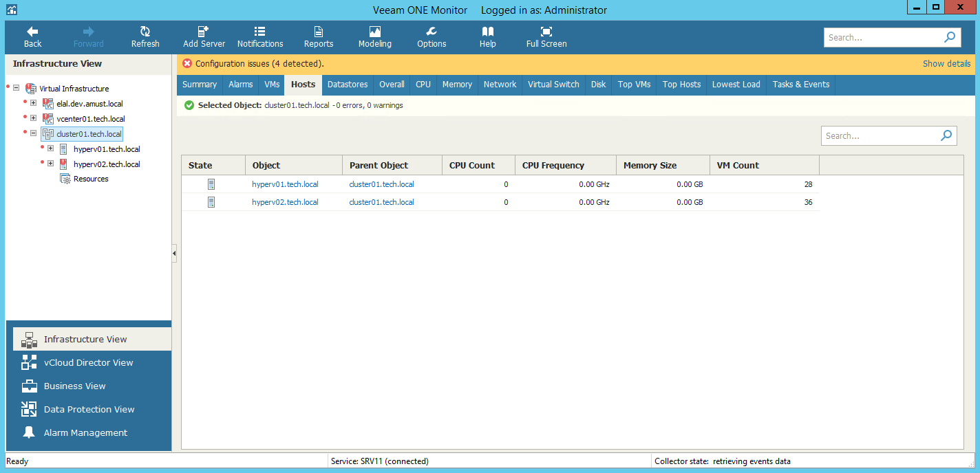Screen dimensions: 980x473
Task: Collapse the left pane with splitter arrow
Action: pos(174,254)
